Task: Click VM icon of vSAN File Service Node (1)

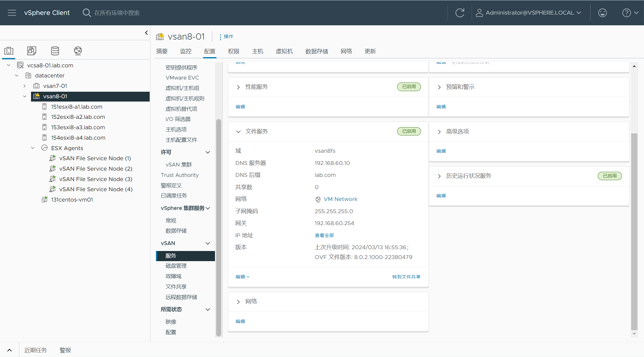Action: [52, 158]
